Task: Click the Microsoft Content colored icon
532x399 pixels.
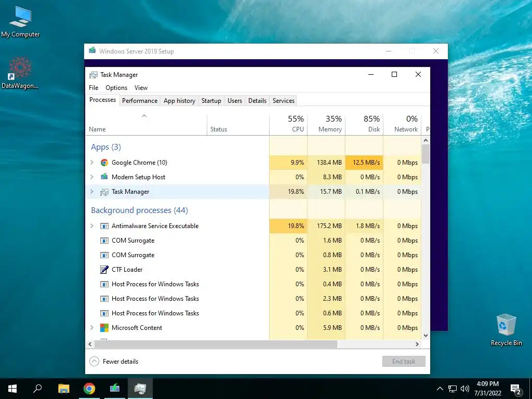Action: [x=104, y=328]
